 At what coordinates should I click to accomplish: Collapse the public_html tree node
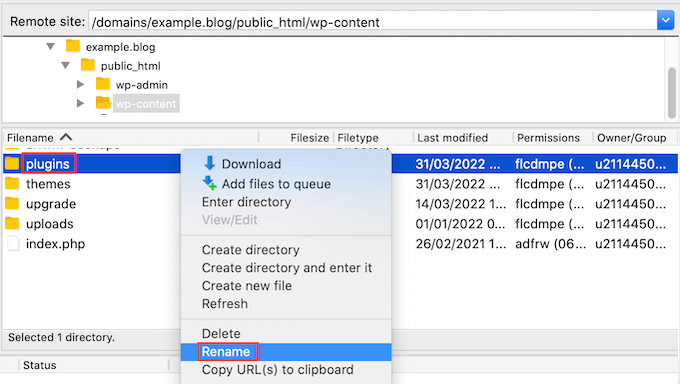click(65, 65)
